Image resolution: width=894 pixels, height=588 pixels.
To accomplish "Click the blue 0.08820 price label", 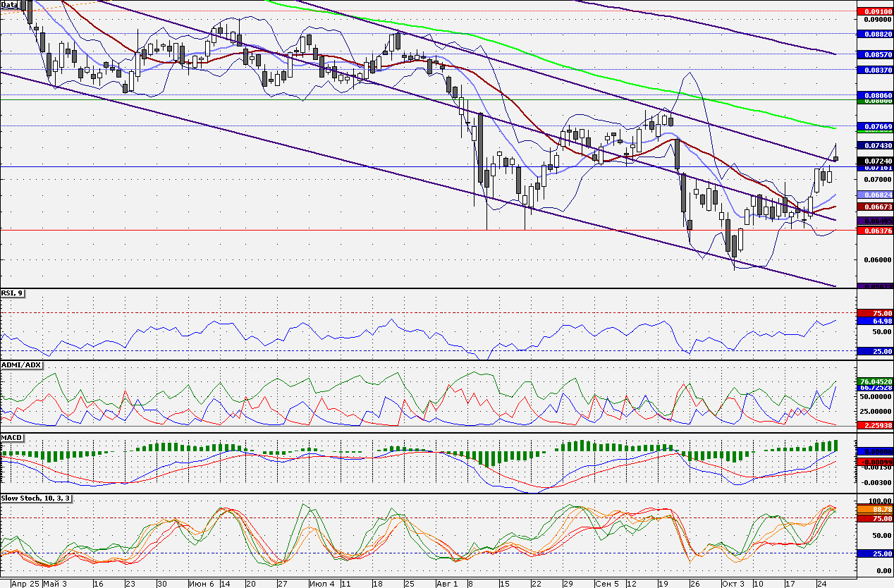I will click(x=875, y=33).
